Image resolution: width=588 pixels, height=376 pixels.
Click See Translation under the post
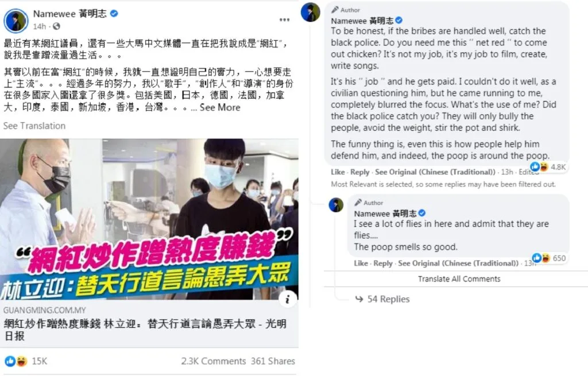tap(34, 126)
